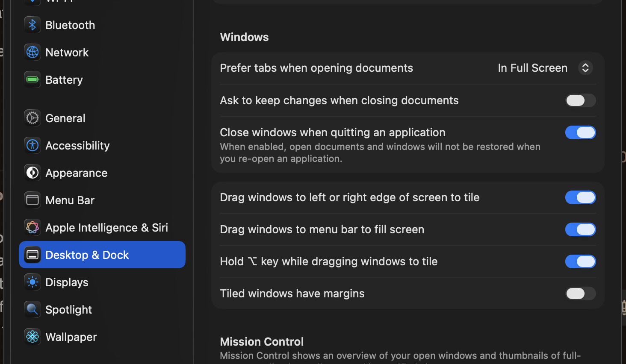This screenshot has width=626, height=364.
Task: Open the Menu Bar settings pane
Action: point(70,200)
